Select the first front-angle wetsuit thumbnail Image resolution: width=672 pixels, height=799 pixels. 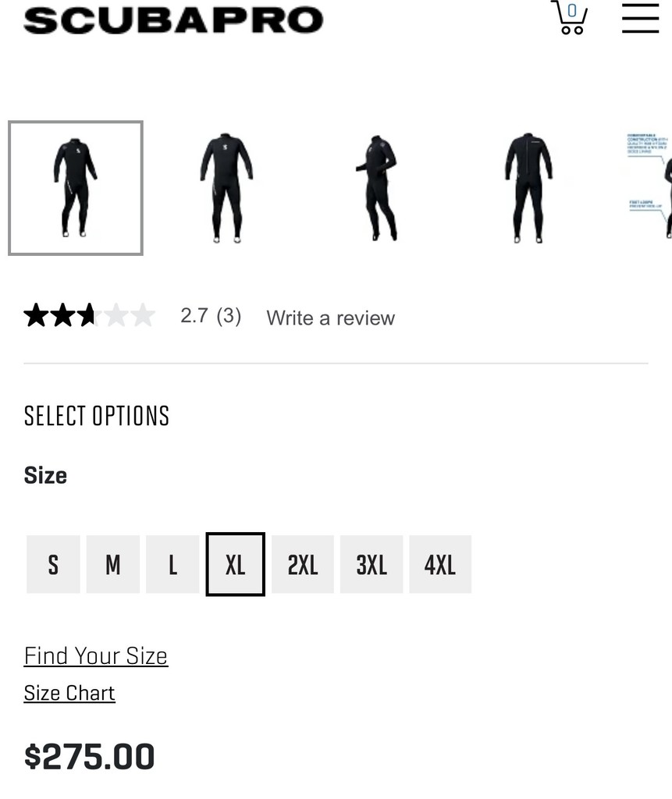point(76,188)
